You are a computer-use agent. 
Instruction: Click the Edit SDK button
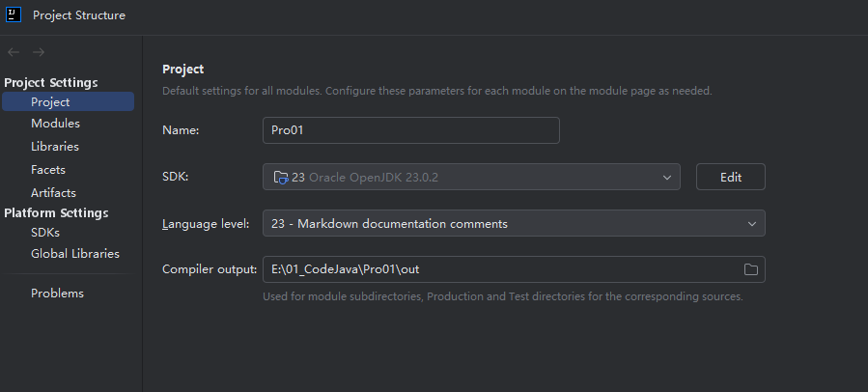(x=731, y=177)
